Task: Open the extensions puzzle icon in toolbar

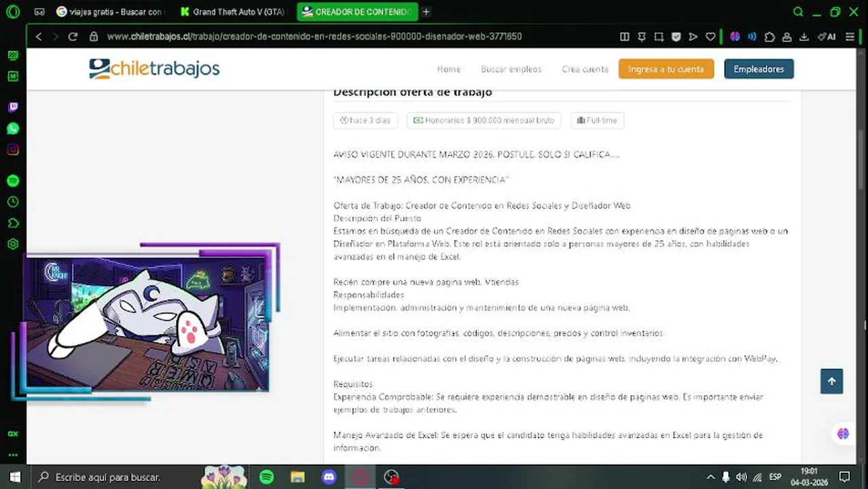Action: pyautogui.click(x=770, y=37)
